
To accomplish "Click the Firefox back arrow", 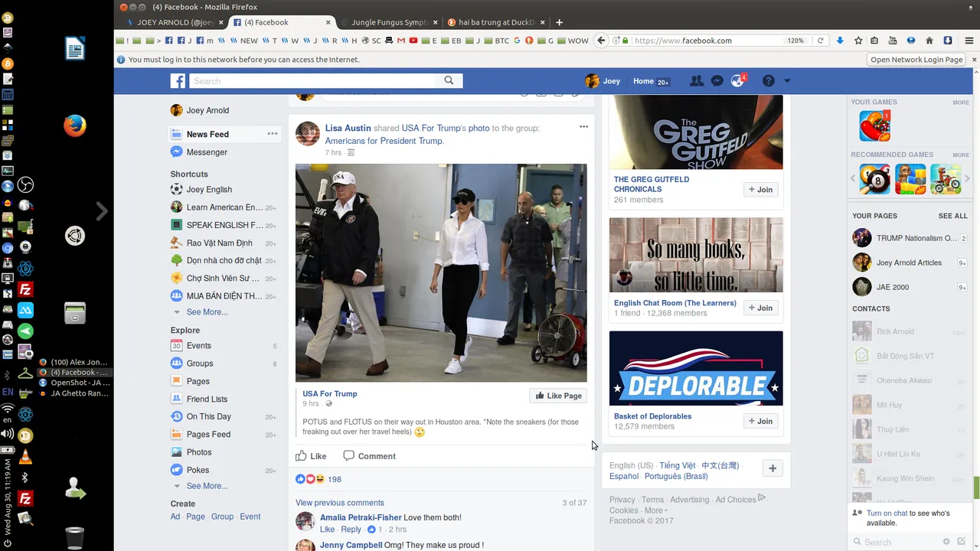I will coord(602,41).
